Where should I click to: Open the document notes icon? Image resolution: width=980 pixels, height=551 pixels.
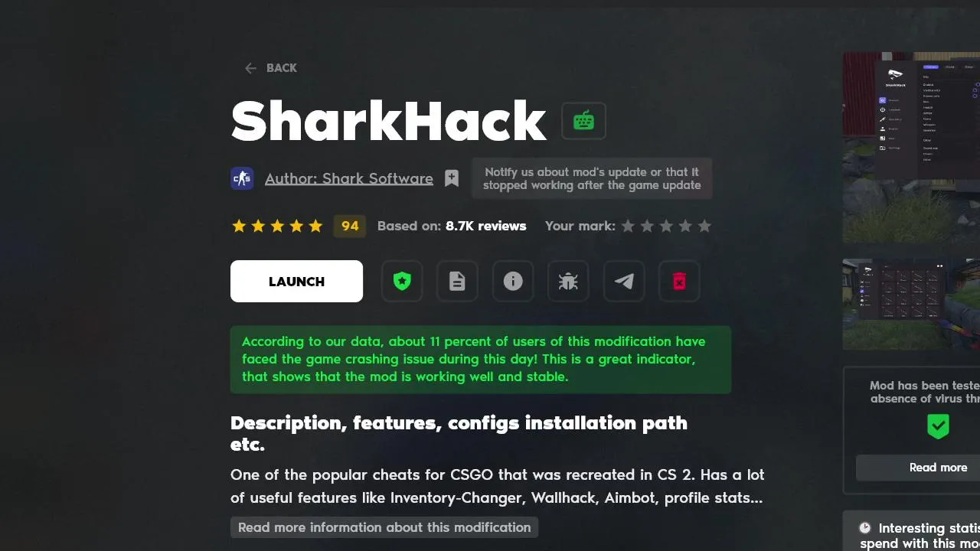(457, 282)
